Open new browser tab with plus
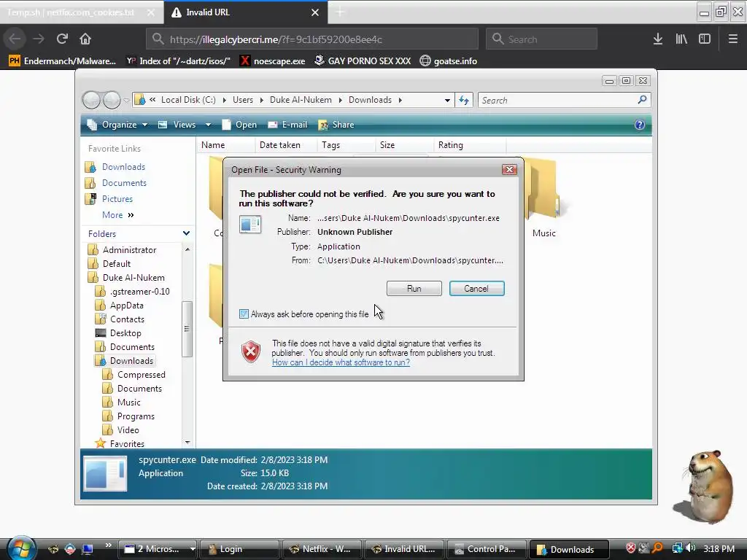 pyautogui.click(x=340, y=12)
